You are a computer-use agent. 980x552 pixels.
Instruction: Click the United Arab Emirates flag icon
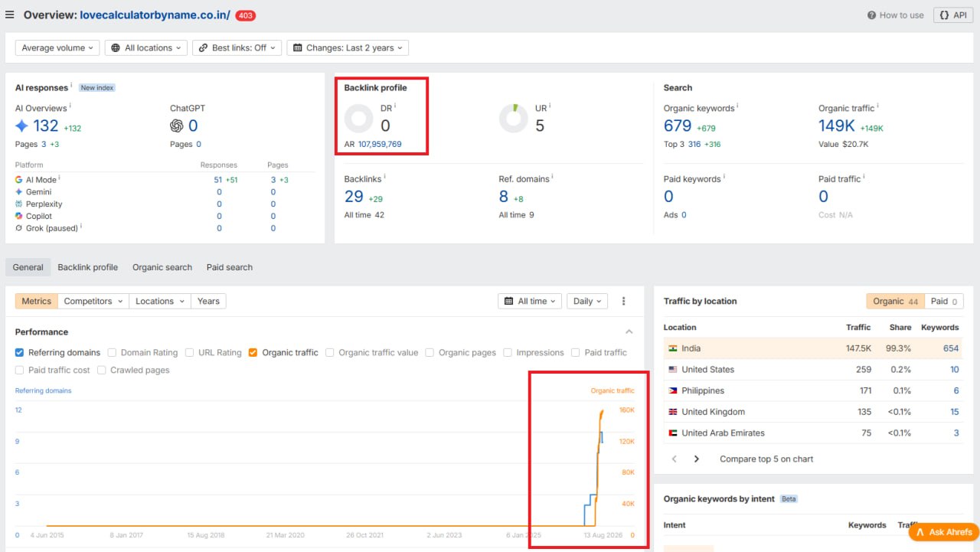click(x=673, y=433)
